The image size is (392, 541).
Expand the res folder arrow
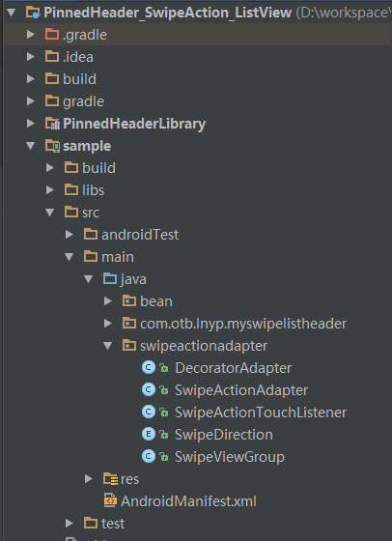point(89,479)
